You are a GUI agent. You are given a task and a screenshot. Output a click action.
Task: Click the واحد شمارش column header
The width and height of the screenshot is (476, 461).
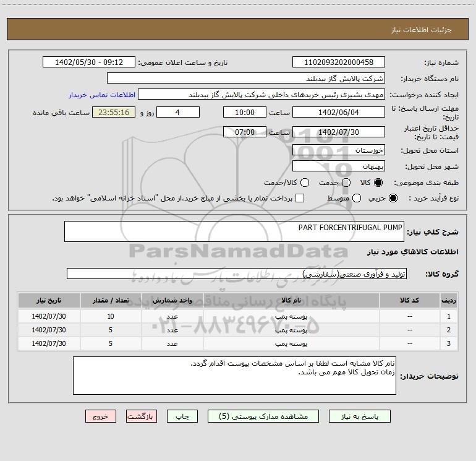pos(172,300)
